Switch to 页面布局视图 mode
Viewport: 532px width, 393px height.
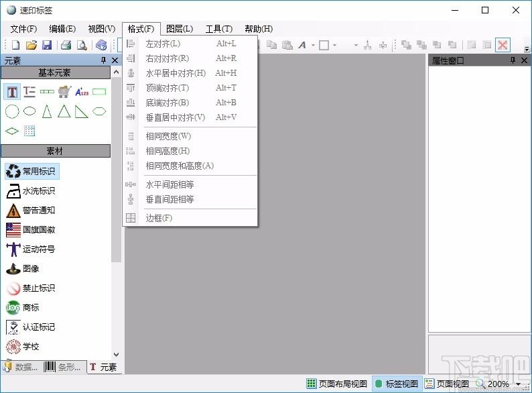point(336,384)
